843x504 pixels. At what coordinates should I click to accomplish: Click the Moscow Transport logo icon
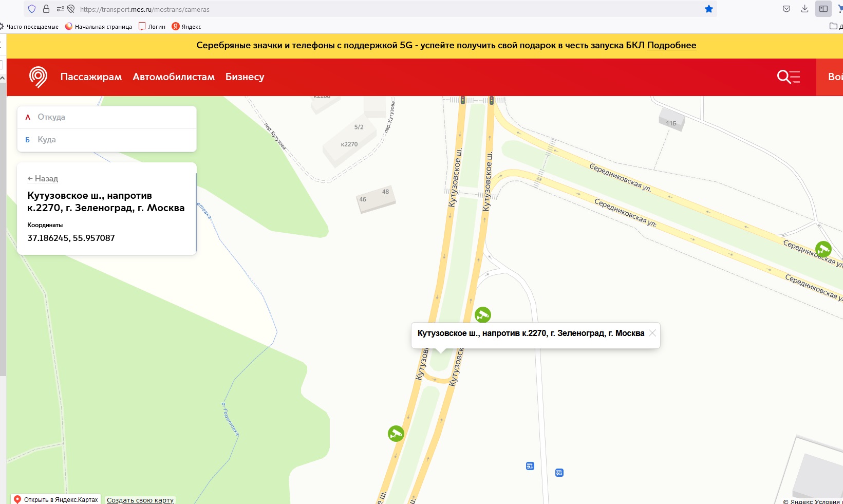point(38,77)
